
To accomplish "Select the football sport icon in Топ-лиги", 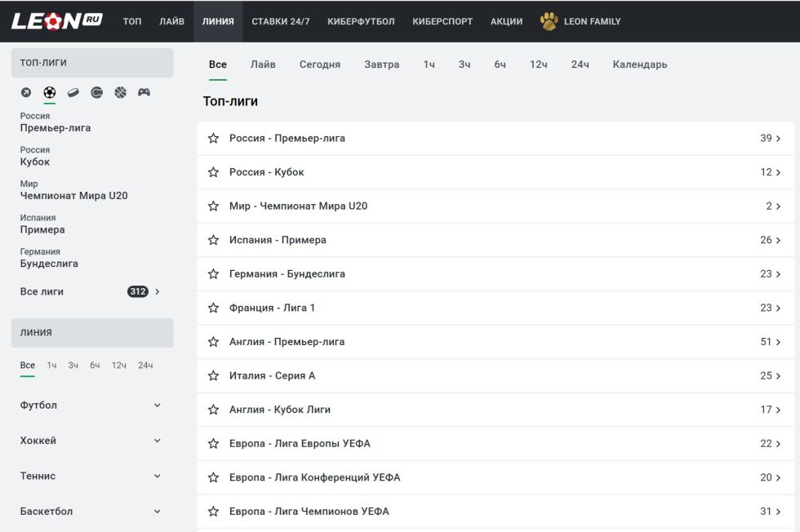I will pyautogui.click(x=50, y=92).
